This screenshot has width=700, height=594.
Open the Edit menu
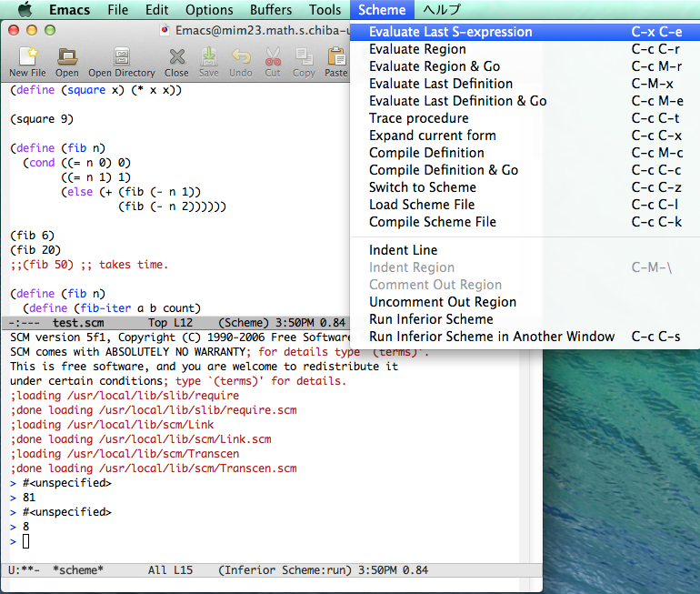point(156,9)
